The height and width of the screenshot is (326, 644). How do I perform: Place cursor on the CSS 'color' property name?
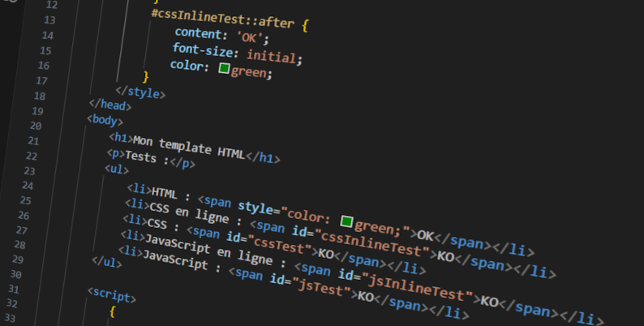[187, 66]
